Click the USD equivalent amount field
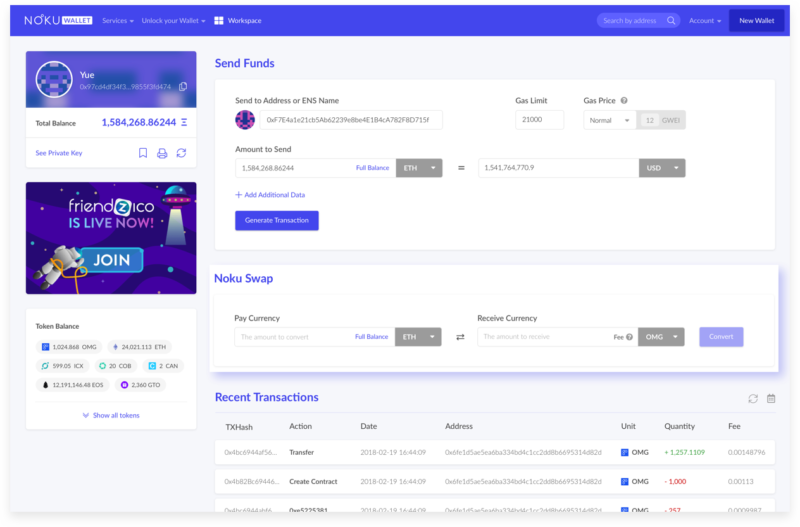The width and height of the screenshot is (800, 527). point(559,168)
